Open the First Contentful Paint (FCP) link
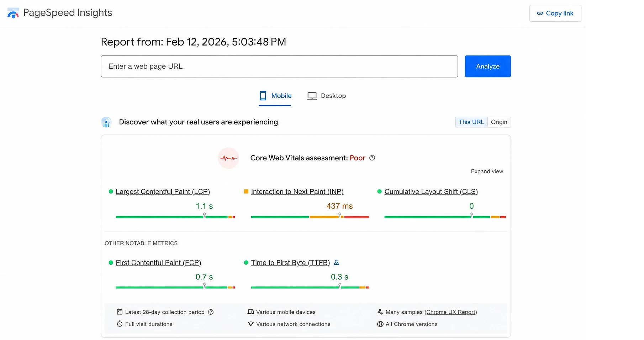644x340 pixels. (x=158, y=263)
